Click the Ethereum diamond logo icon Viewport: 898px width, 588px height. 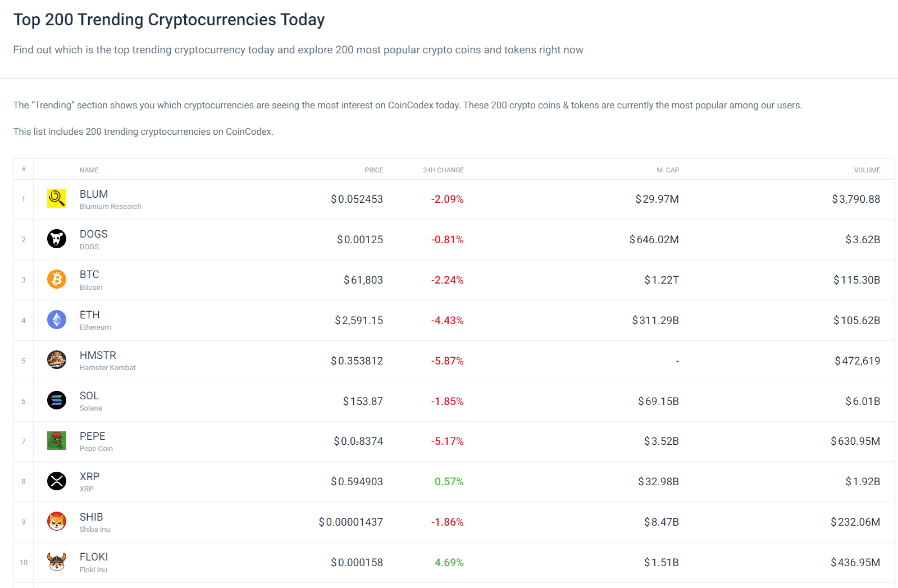[57, 320]
